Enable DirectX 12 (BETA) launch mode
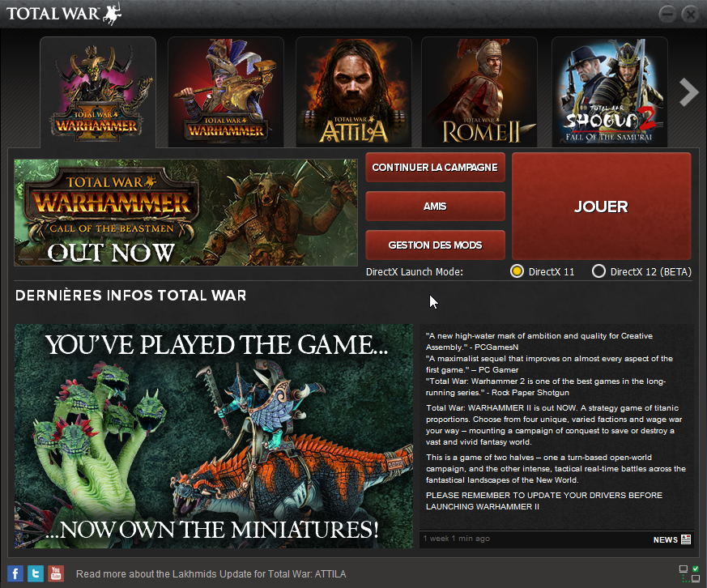This screenshot has height=588, width=707. [598, 271]
